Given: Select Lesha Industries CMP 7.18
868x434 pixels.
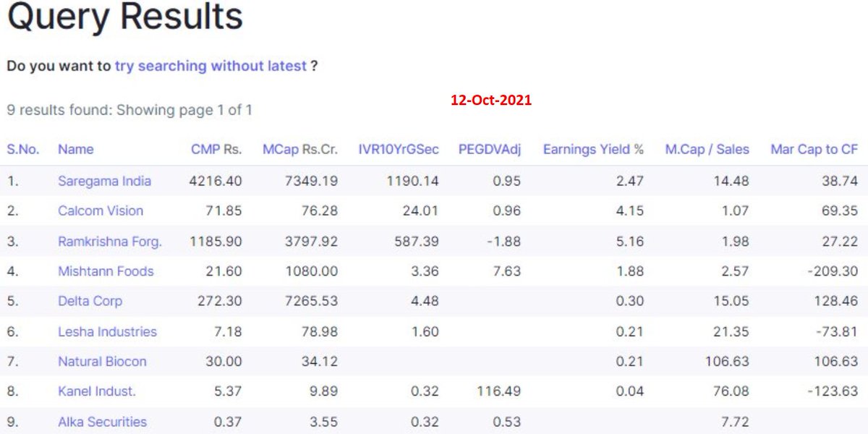Looking at the screenshot, I should click(229, 331).
